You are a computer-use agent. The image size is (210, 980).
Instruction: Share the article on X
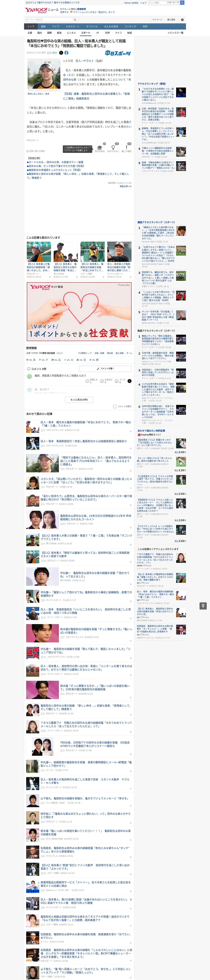[61, 53]
